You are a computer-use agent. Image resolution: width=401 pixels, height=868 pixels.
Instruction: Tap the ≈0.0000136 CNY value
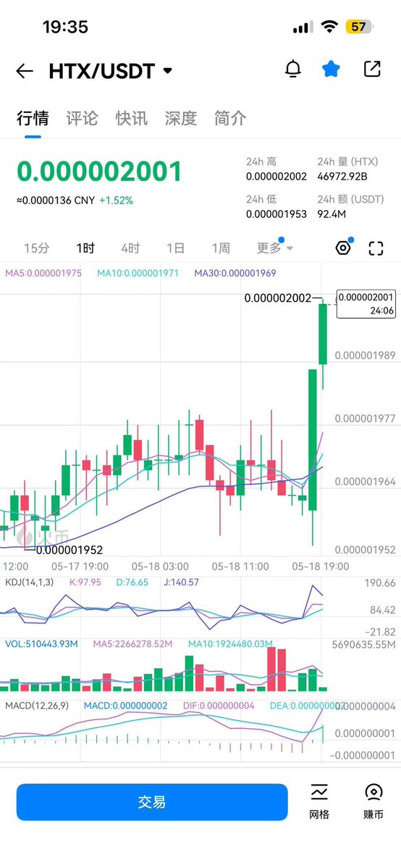point(56,201)
